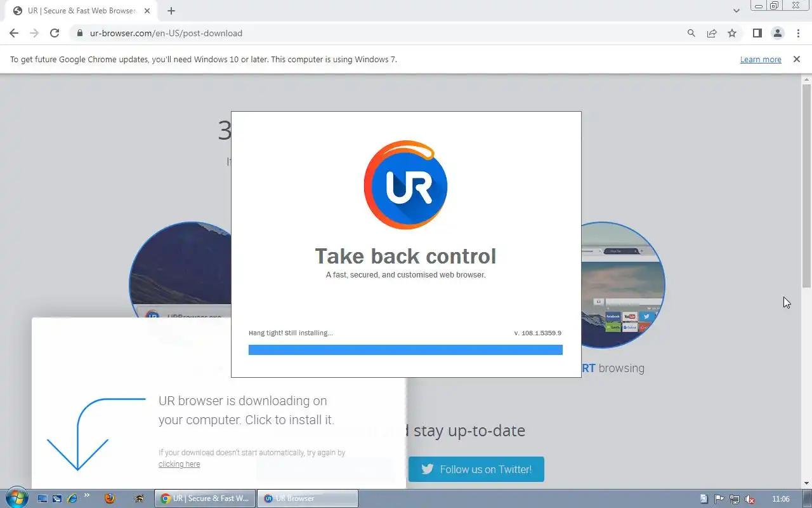Viewport: 812px width, 508px height.
Task: Click Chrome's forward navigation arrow
Action: [x=34, y=33]
